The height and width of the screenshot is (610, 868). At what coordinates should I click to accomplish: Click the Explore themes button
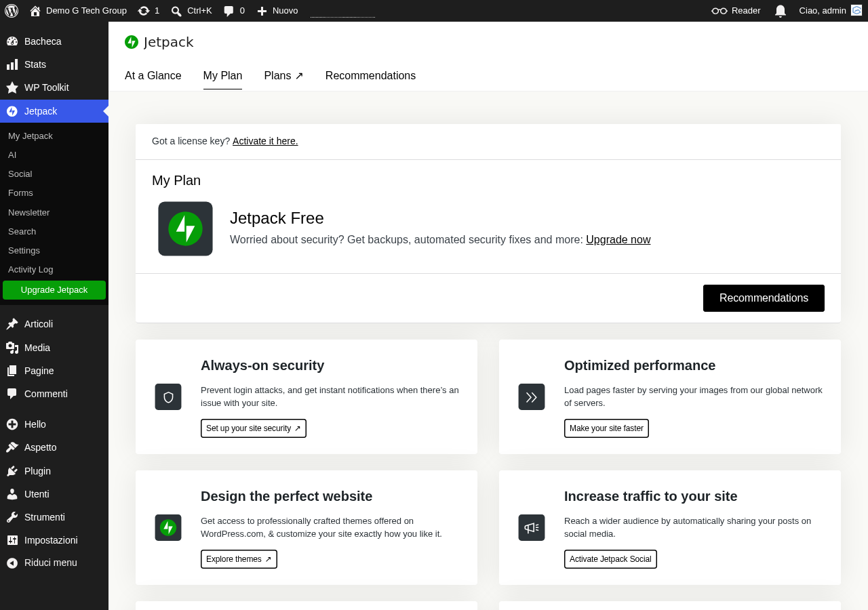click(x=239, y=559)
